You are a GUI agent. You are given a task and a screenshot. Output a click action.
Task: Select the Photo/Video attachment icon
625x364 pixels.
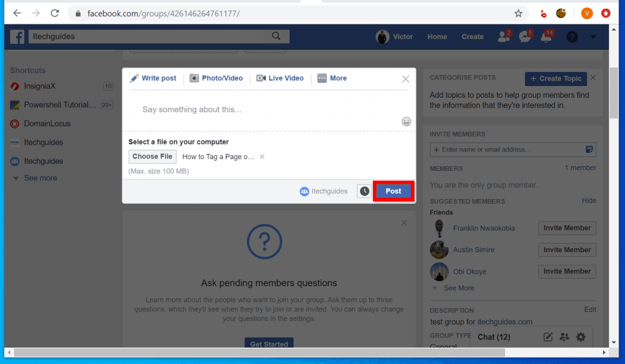click(193, 78)
